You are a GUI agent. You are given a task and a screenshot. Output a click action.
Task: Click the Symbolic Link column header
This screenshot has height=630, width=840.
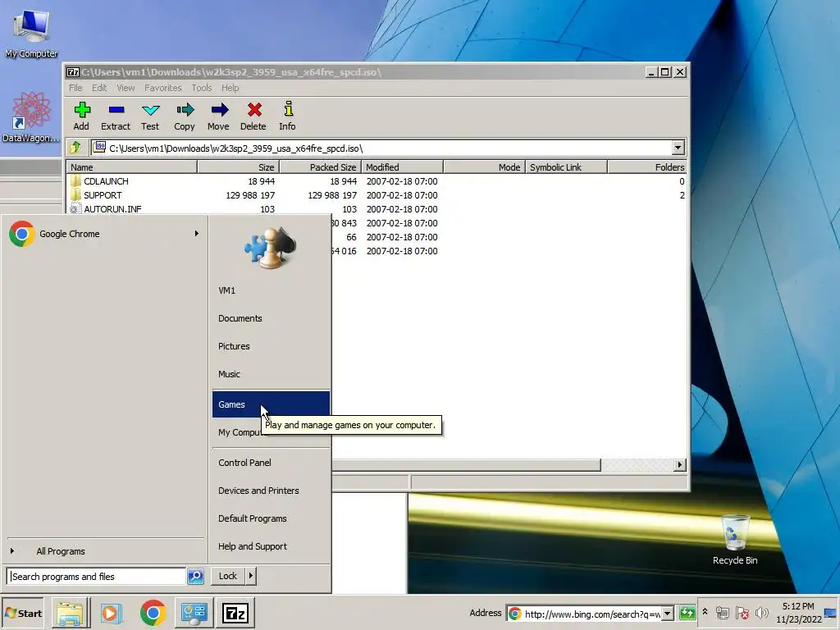[x=566, y=167]
